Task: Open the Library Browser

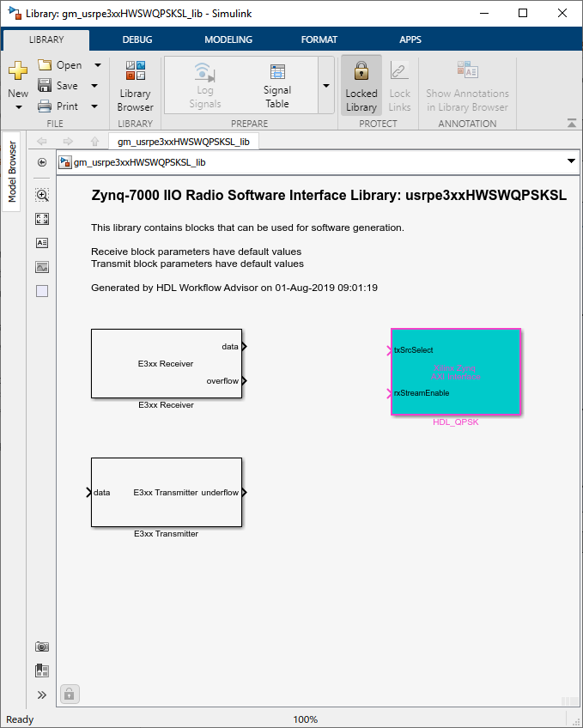Action: [x=135, y=87]
